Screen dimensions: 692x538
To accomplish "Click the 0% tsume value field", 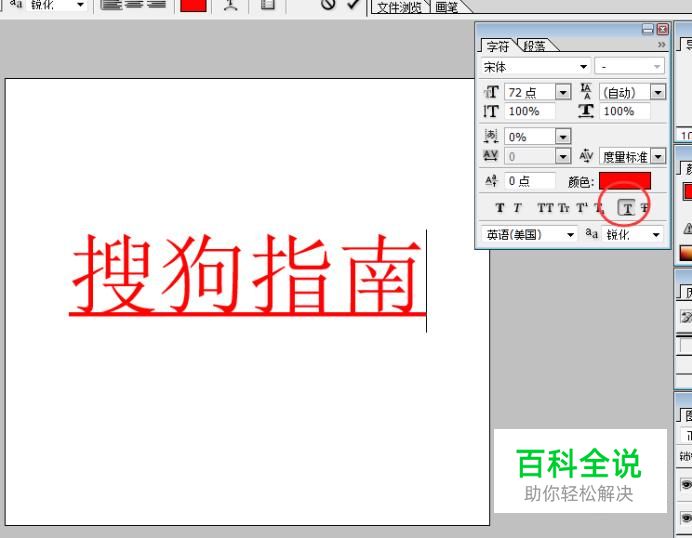I will tap(530, 136).
